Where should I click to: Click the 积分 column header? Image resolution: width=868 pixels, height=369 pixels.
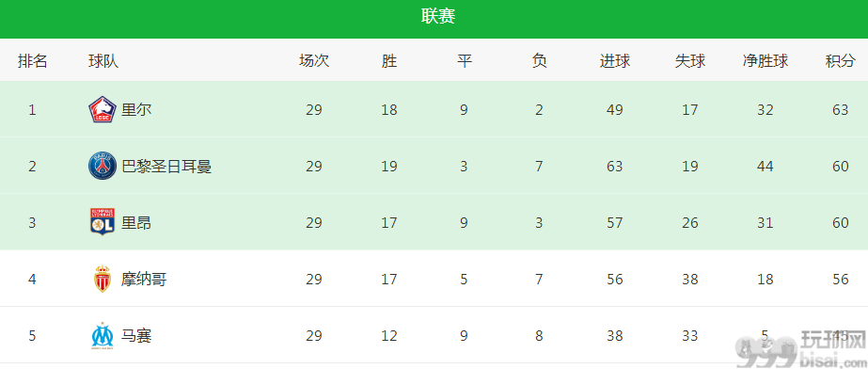[840, 61]
